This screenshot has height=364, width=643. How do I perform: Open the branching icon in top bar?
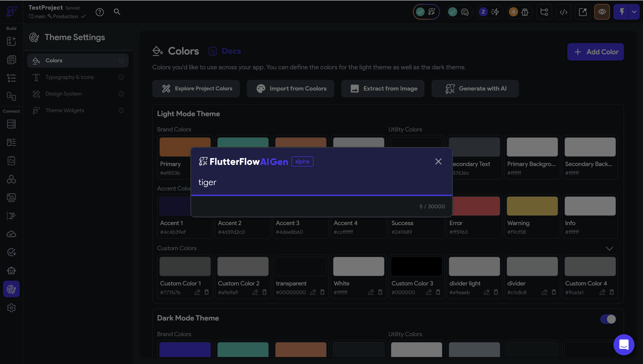pos(544,12)
